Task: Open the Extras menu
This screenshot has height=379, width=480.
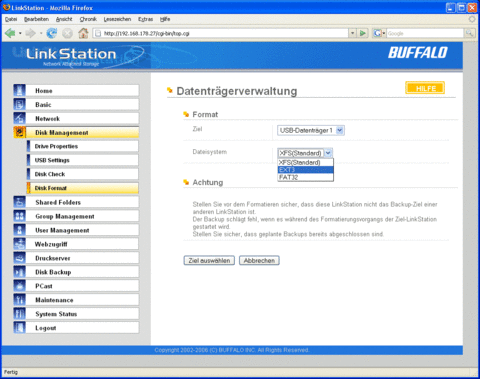Action: (145, 19)
